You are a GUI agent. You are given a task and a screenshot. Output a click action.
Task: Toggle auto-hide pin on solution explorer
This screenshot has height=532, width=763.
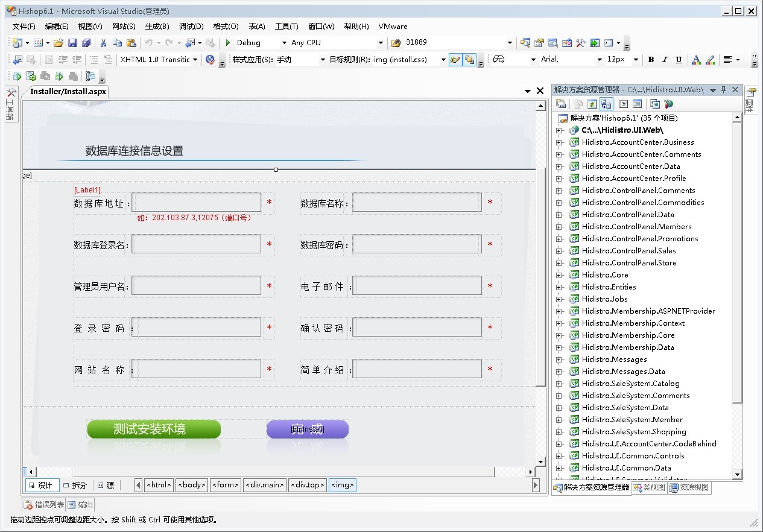click(724, 89)
